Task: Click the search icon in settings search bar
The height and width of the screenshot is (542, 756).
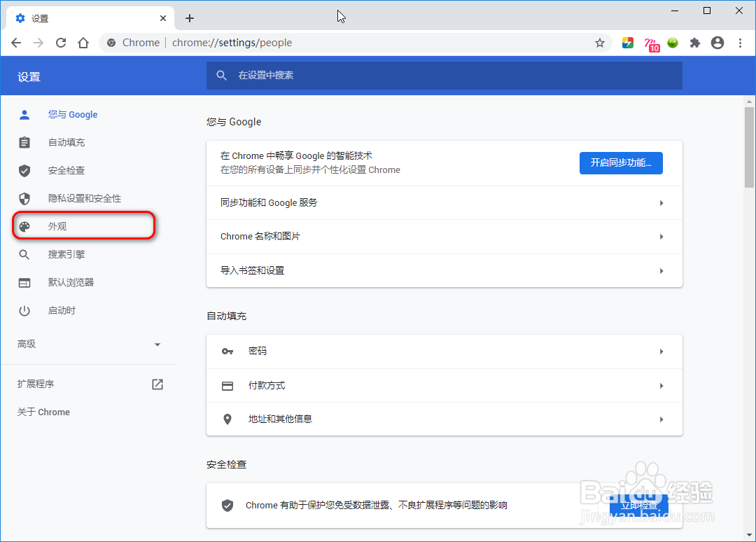Action: (221, 75)
